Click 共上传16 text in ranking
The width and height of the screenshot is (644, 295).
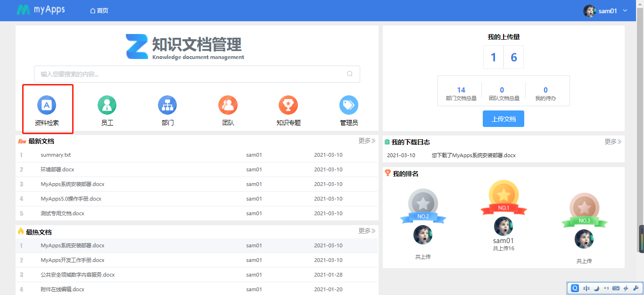[504, 248]
